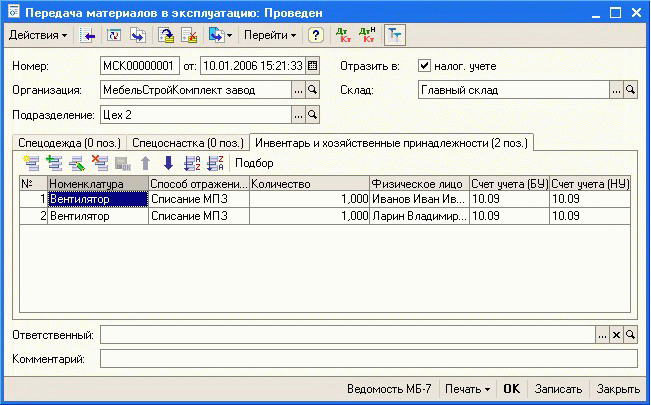Open calendar picker next to document date
This screenshot has height=405, width=651.
313,66
